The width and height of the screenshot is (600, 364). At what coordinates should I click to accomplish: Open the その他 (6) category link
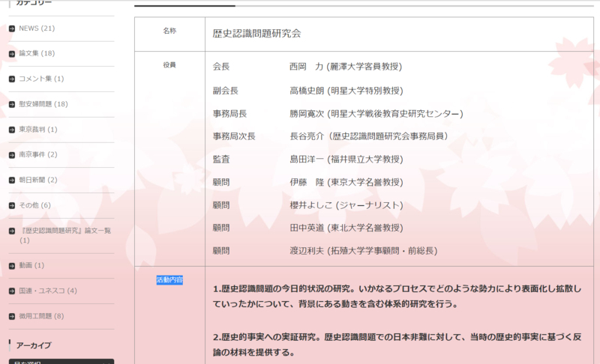click(34, 205)
